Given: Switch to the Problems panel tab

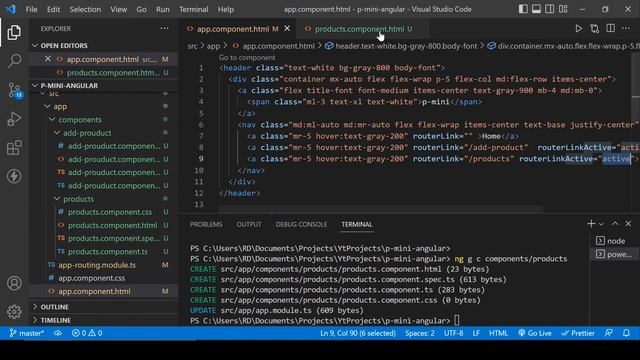Looking at the screenshot, I should tap(206, 224).
